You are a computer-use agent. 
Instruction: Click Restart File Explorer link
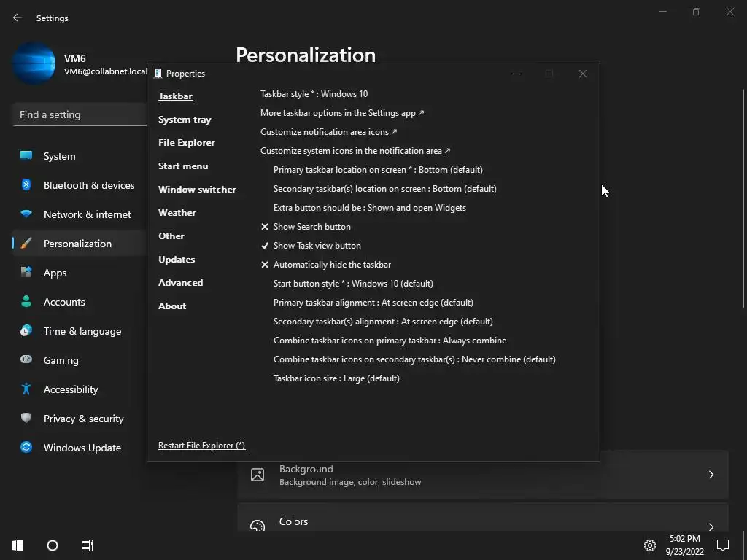(x=201, y=446)
